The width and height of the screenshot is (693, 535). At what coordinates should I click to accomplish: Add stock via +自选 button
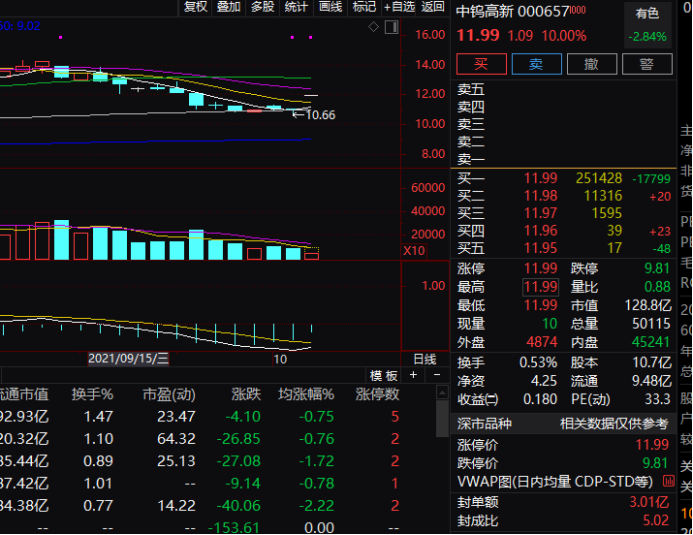399,7
